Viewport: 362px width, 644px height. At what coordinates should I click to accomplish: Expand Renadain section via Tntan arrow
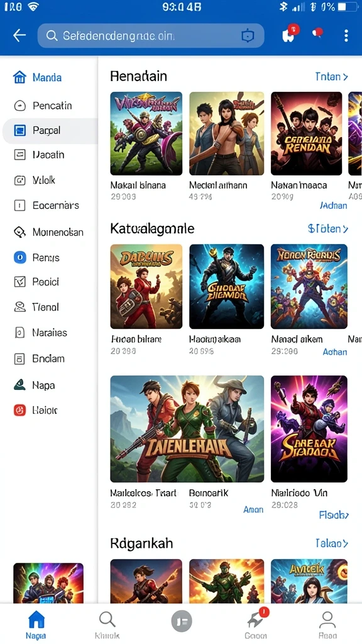coord(331,76)
